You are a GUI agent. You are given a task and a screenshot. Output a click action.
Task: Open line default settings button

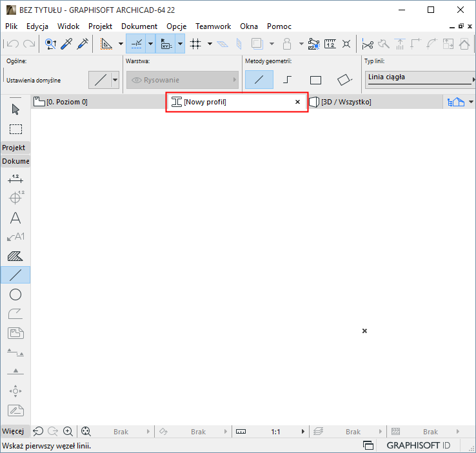tap(100, 80)
